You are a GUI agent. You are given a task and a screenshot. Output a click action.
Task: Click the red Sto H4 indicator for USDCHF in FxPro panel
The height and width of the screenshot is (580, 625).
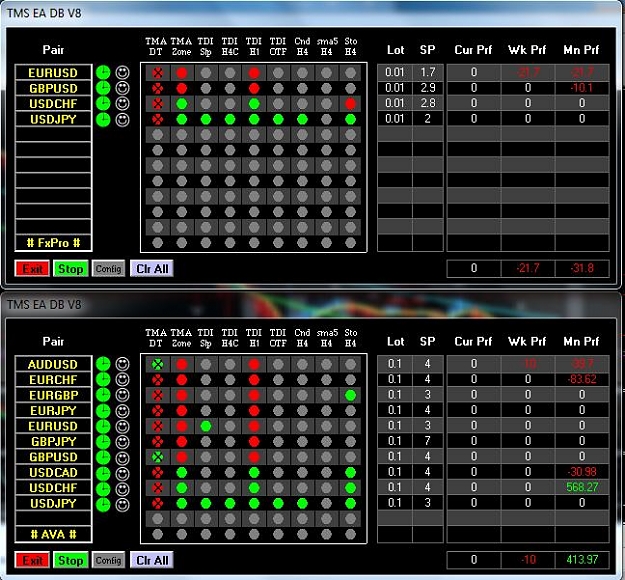point(350,104)
